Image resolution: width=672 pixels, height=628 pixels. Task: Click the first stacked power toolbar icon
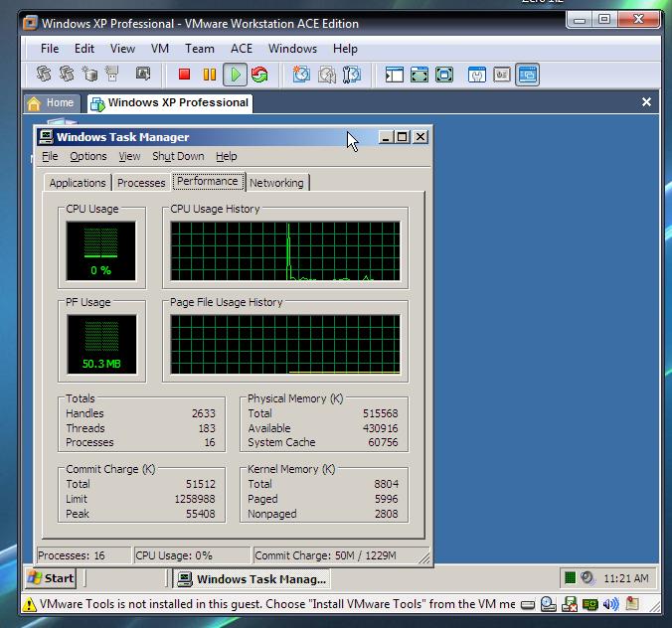[x=44, y=74]
